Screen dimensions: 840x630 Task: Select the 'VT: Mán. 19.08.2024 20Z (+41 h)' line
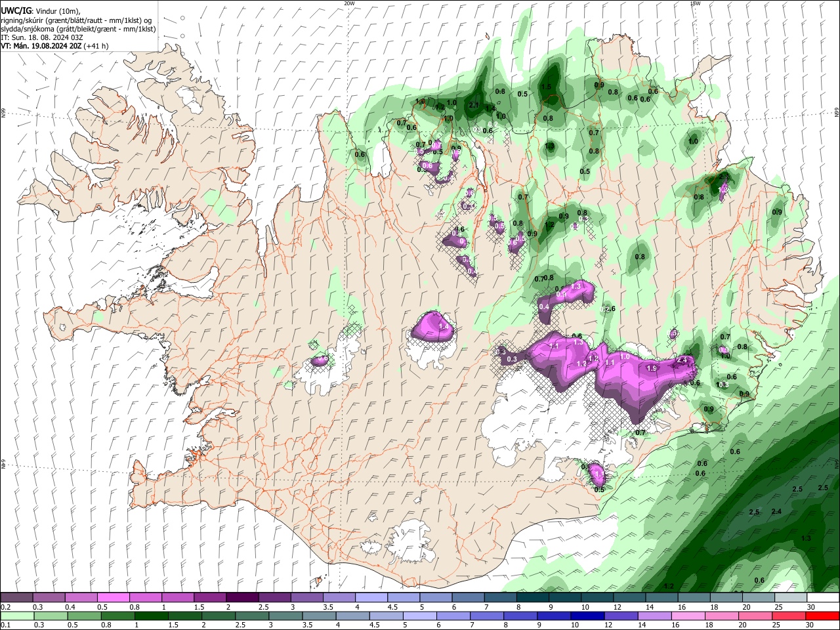click(54, 46)
